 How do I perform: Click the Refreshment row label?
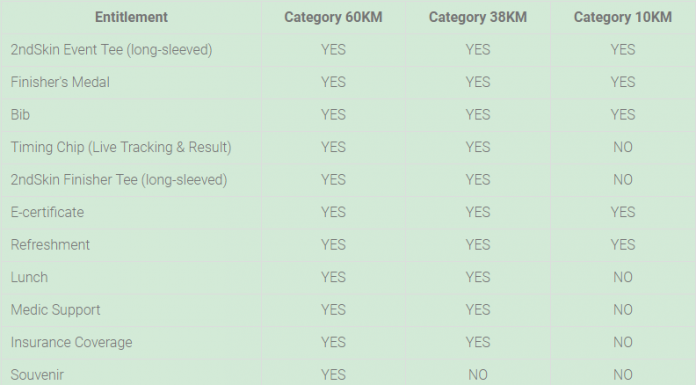[x=50, y=244]
